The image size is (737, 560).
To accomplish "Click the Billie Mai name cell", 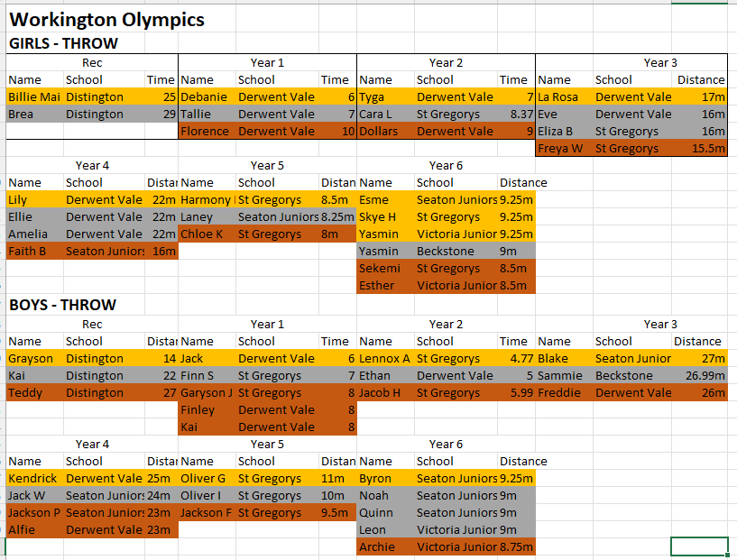I will click(34, 96).
